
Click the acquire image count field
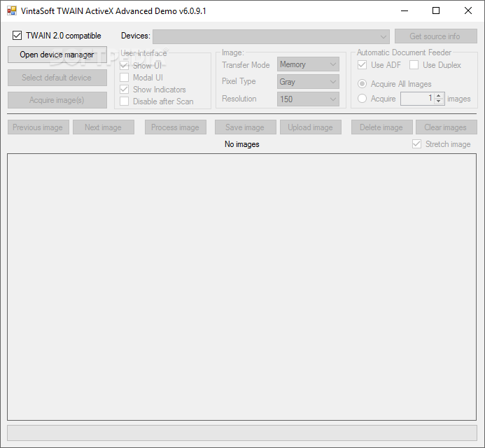[x=417, y=99]
